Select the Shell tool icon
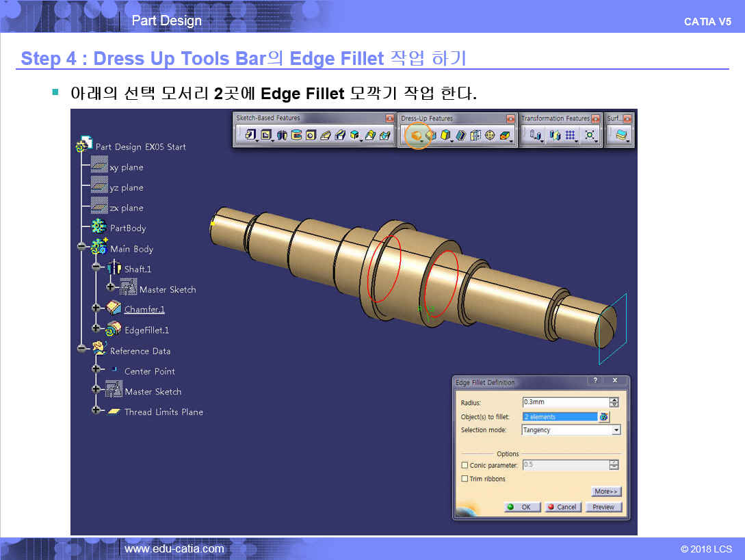The width and height of the screenshot is (745, 560). pos(461,135)
